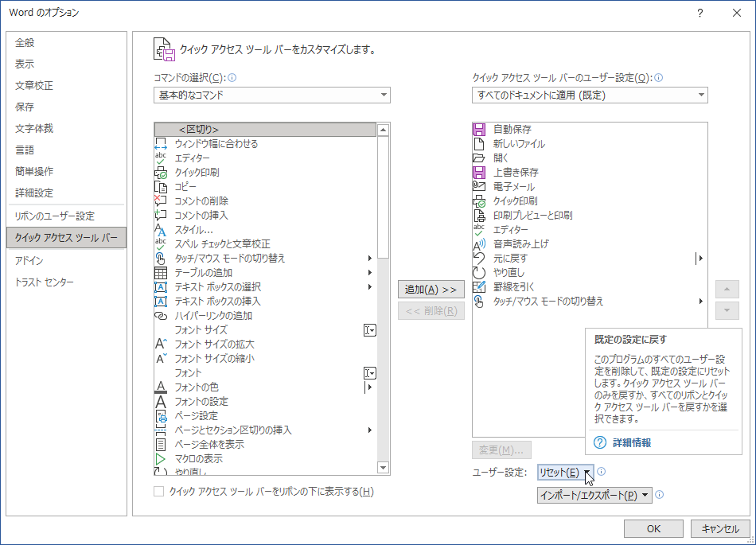Select the right-list タッチ/マウス モードの切り替え item
756x545 pixels.
(588, 302)
